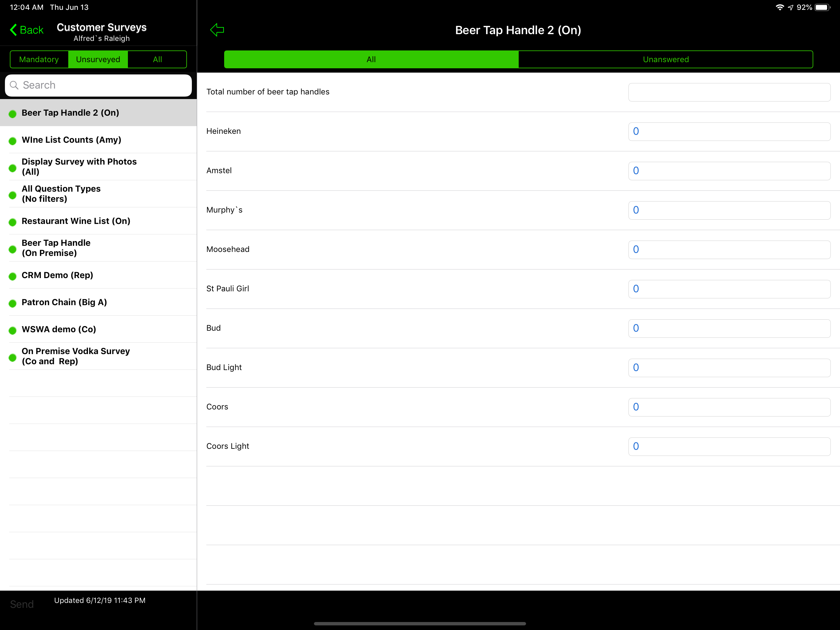
Task: Open Beer Tap Handle (On Premise) survey
Action: 98,248
